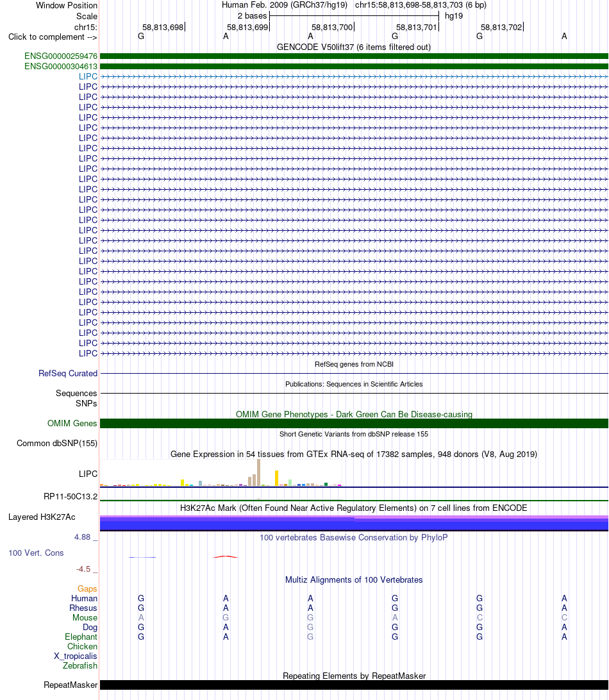
Task: Select the light-blue highlighted LIPC transcript label
Action: [x=88, y=77]
